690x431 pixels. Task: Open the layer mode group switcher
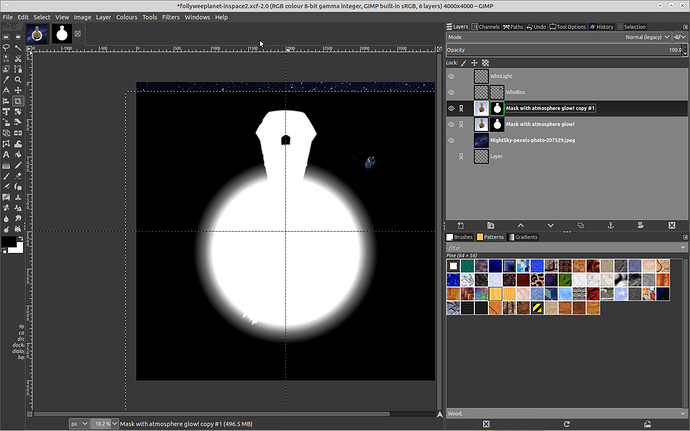[680, 37]
